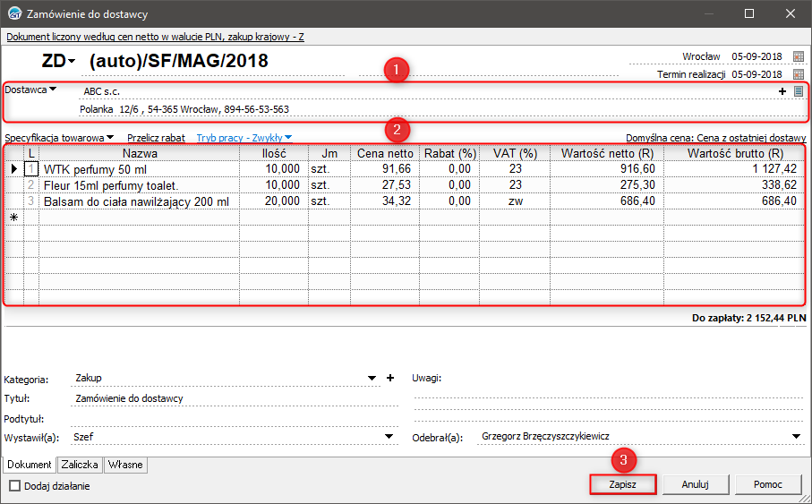Click Wartość brutto (R) column header
Viewport: 812px width, 504px height.
click(x=734, y=153)
